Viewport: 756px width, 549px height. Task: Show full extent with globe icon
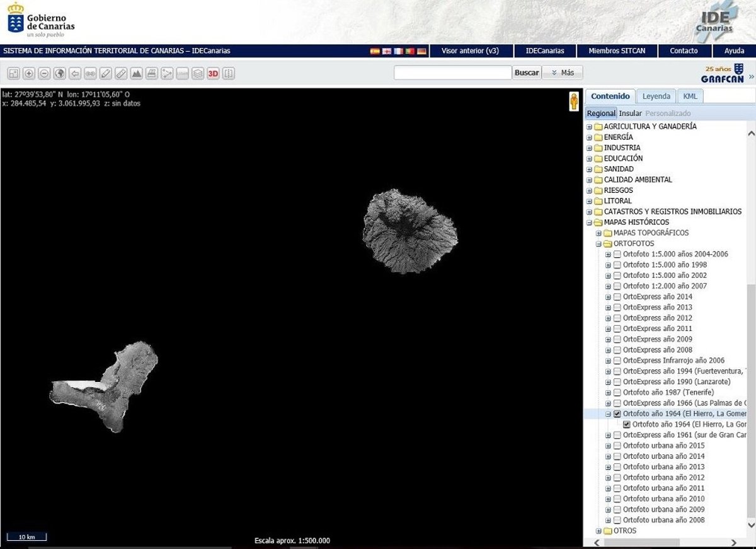point(60,74)
